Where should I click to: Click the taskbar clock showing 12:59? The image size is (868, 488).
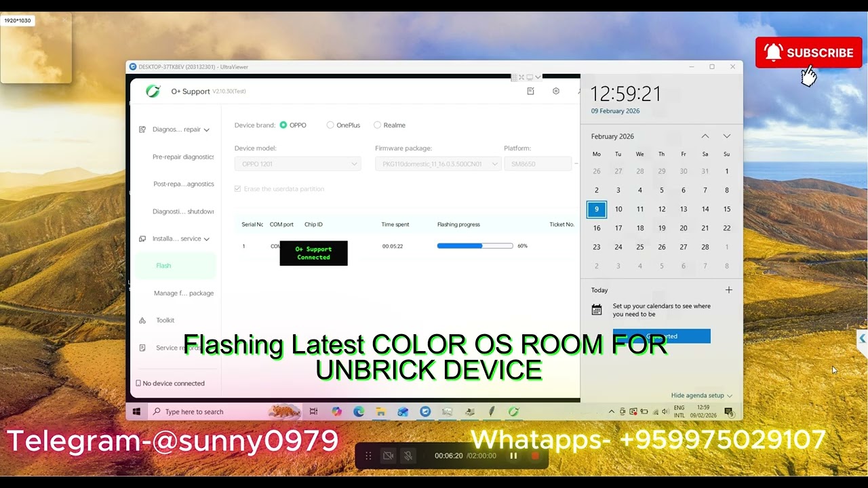[x=704, y=411]
